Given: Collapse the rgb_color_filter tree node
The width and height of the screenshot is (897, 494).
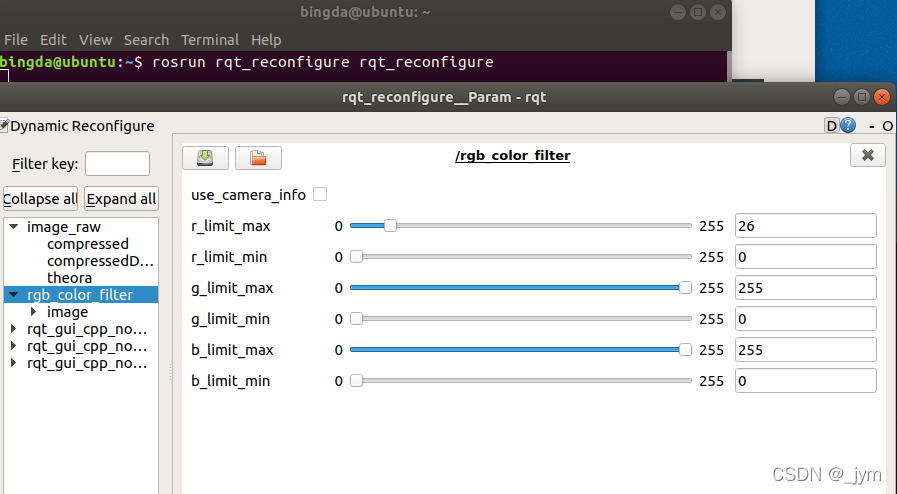Looking at the screenshot, I should [x=14, y=294].
